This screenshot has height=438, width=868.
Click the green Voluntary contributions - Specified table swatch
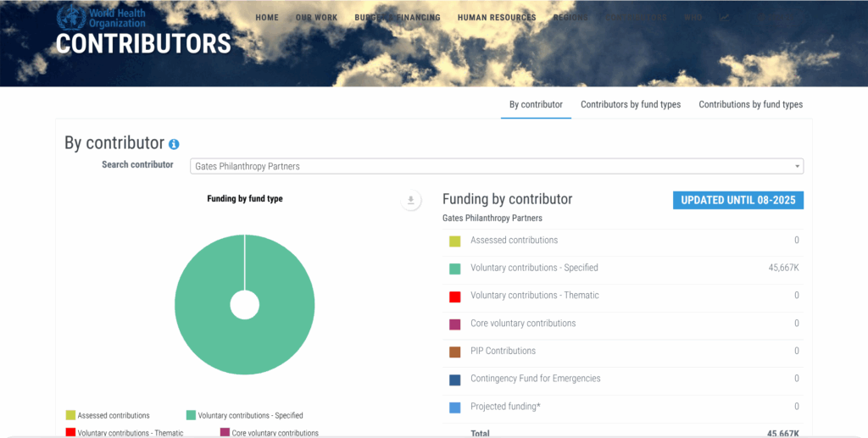[455, 269]
